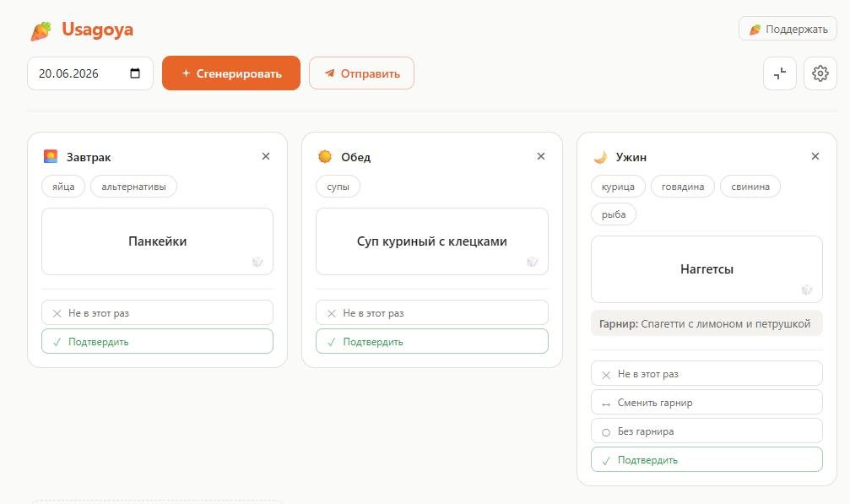Image resolution: width=850 pixels, height=504 pixels.
Task: Click the date field 20.06.2026
Action: [x=90, y=73]
